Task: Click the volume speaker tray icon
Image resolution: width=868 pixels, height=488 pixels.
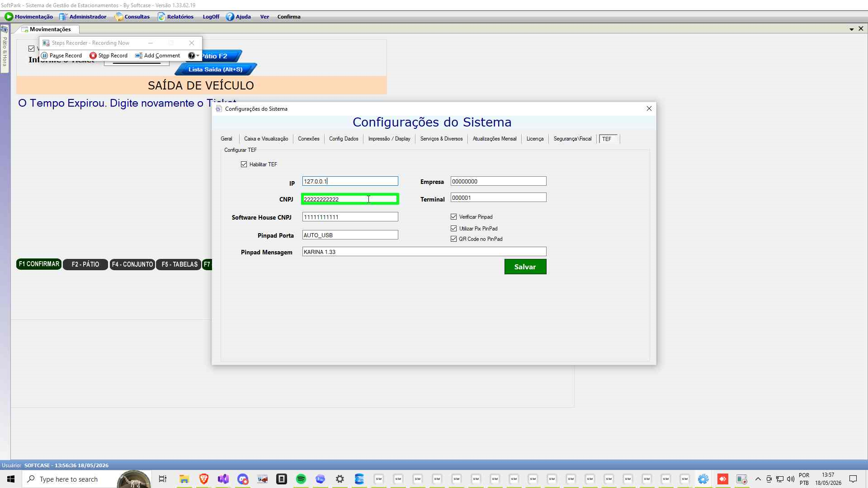Action: 791,479
